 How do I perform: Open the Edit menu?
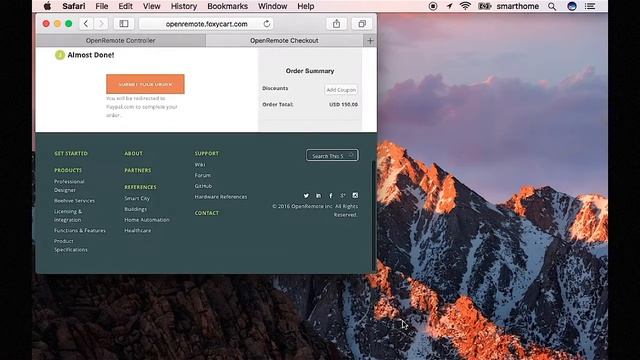(x=125, y=6)
